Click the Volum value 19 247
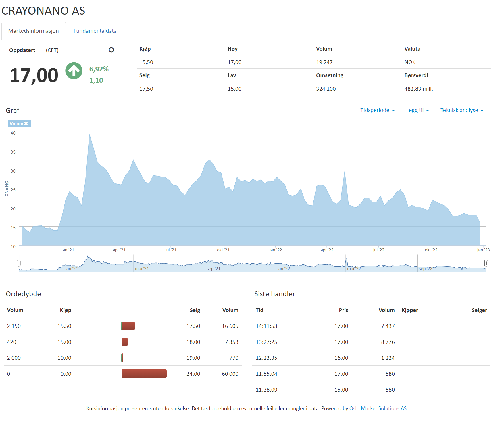 [x=324, y=62]
